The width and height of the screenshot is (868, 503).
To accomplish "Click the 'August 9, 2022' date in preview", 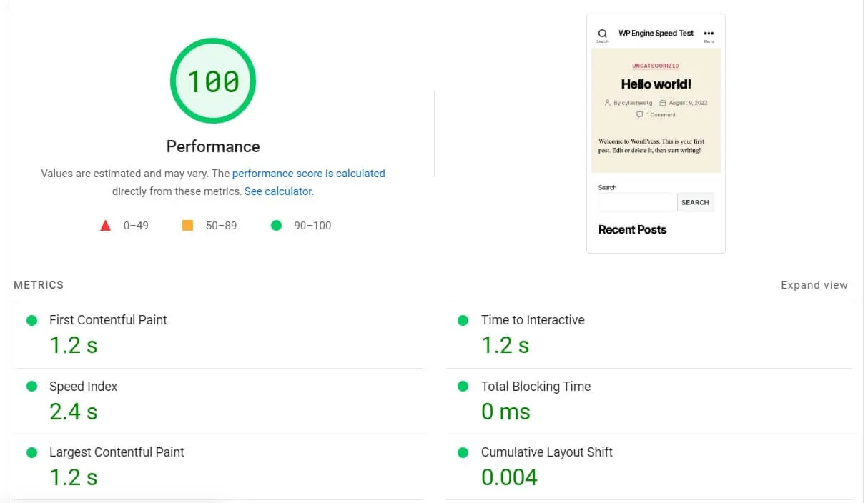I will [688, 103].
